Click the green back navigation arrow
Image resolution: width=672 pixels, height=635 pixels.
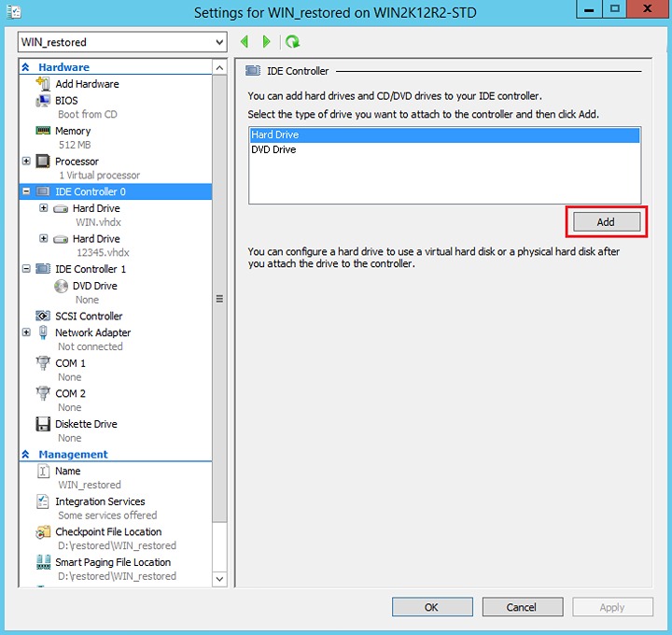coord(245,42)
